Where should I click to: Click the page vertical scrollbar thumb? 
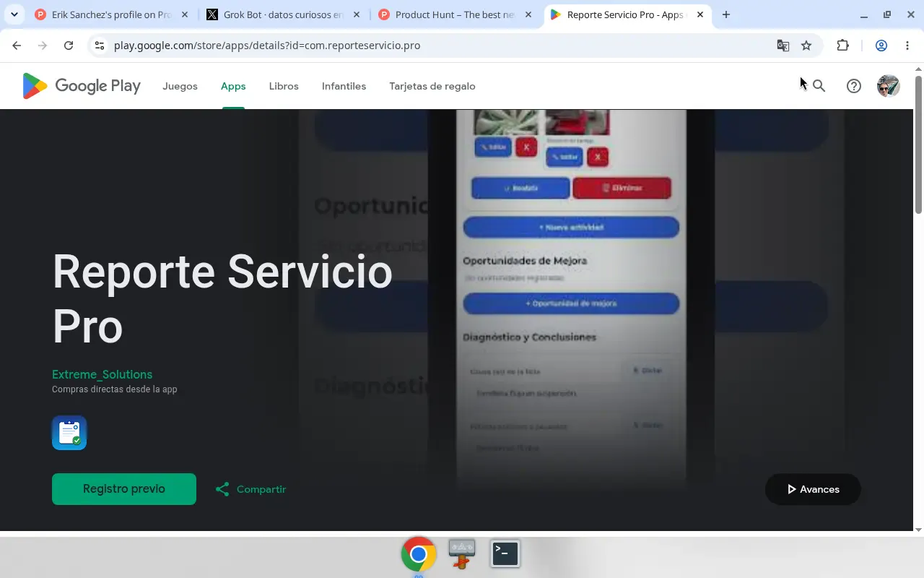click(x=918, y=144)
